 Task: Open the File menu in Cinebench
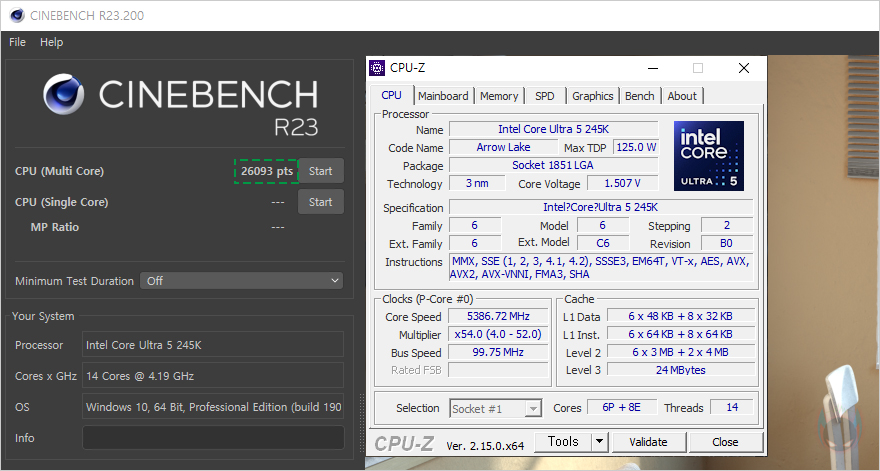coord(17,42)
